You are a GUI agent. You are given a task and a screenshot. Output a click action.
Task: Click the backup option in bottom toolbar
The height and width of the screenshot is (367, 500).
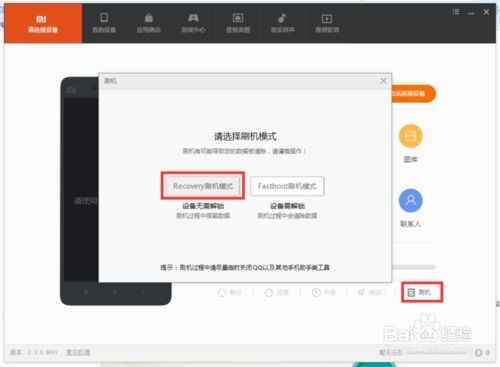(230, 293)
